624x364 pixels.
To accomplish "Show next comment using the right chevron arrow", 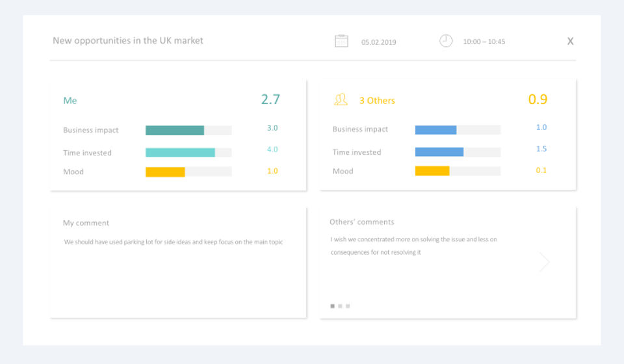I will 544,262.
